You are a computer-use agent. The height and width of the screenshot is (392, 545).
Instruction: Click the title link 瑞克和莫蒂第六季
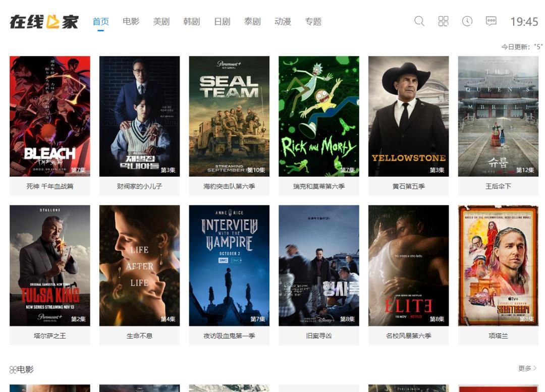[319, 186]
